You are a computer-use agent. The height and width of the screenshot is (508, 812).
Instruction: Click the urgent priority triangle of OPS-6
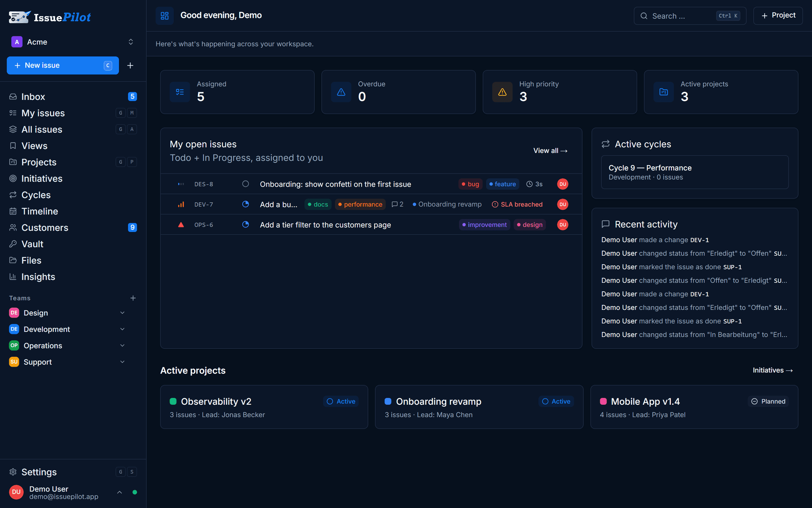(x=181, y=224)
